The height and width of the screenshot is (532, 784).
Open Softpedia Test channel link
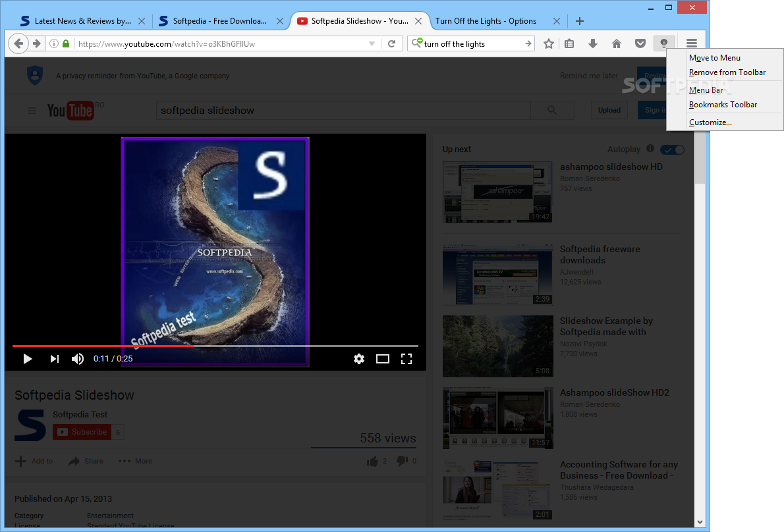(80, 415)
